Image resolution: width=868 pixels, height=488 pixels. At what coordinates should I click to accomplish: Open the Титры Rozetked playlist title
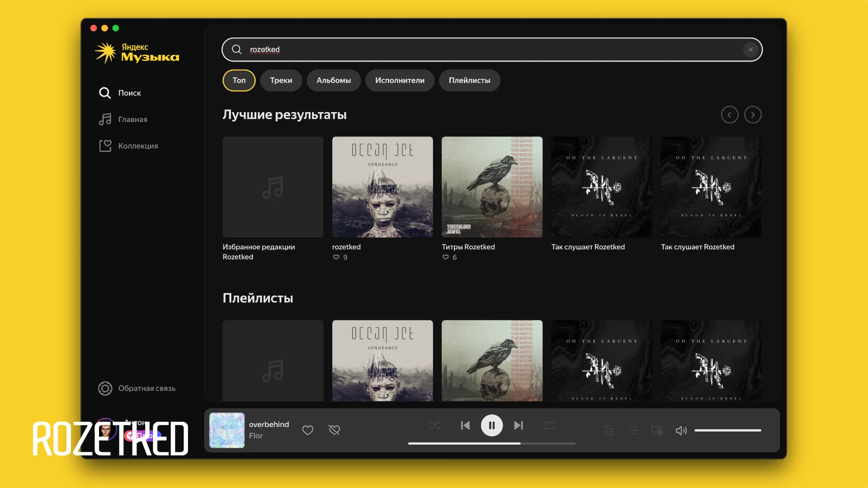[468, 247]
